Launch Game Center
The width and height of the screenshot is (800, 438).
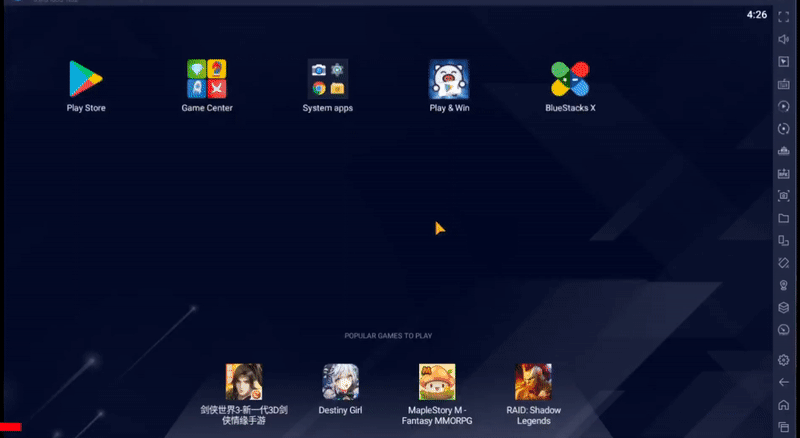(x=207, y=79)
